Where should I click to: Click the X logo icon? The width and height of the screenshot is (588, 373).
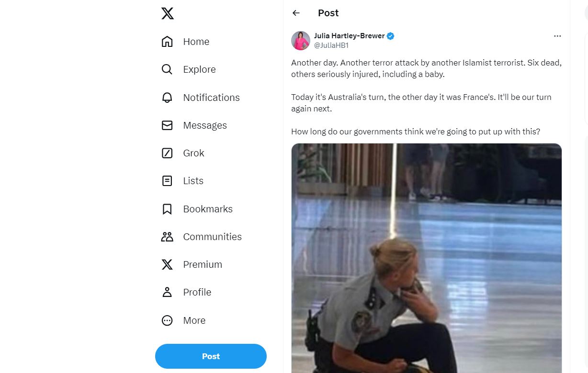tap(168, 13)
